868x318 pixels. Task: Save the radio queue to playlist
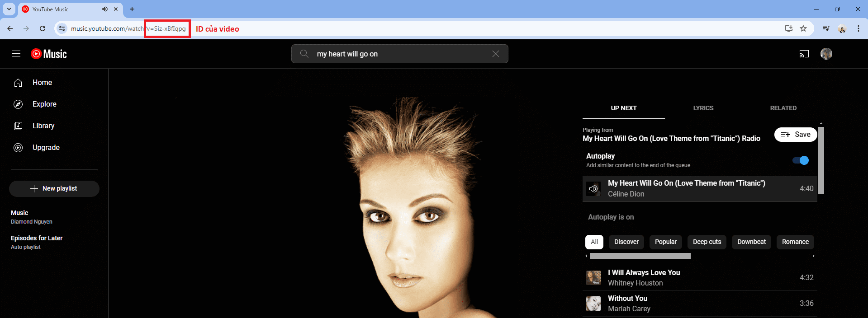coord(796,135)
